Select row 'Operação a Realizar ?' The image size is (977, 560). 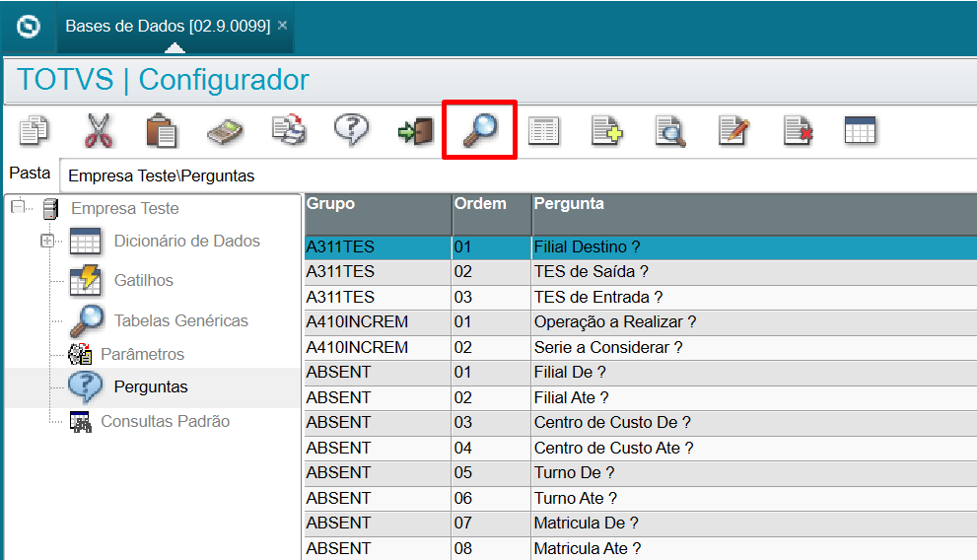click(641, 322)
